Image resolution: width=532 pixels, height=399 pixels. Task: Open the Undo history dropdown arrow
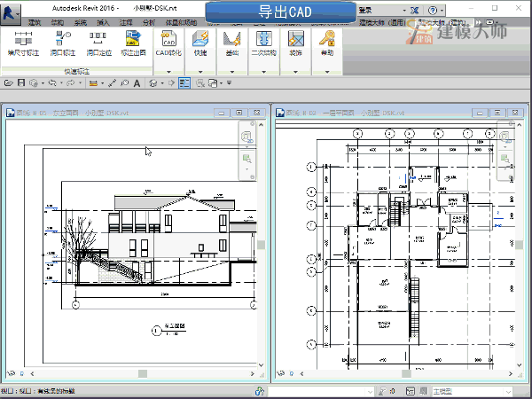[x=61, y=82]
